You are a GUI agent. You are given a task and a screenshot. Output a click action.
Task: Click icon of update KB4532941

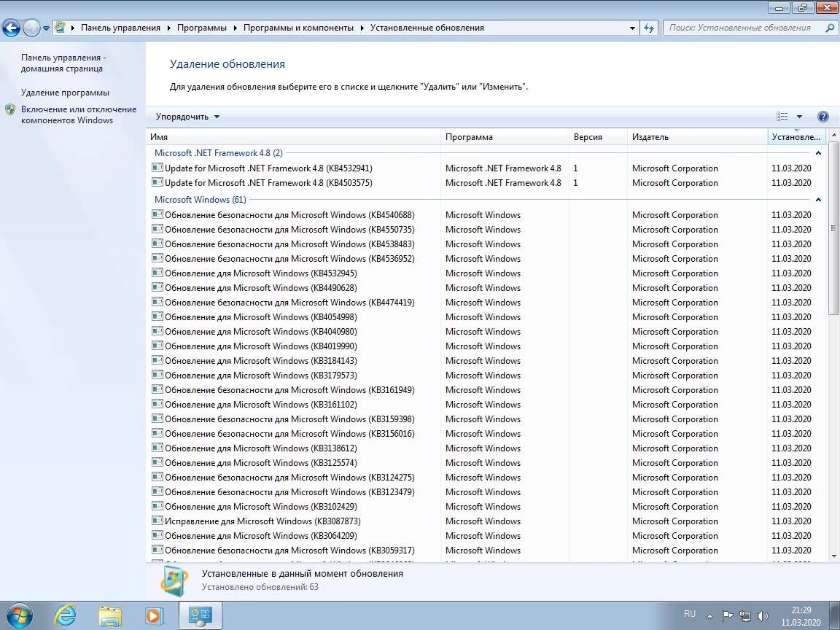(157, 168)
